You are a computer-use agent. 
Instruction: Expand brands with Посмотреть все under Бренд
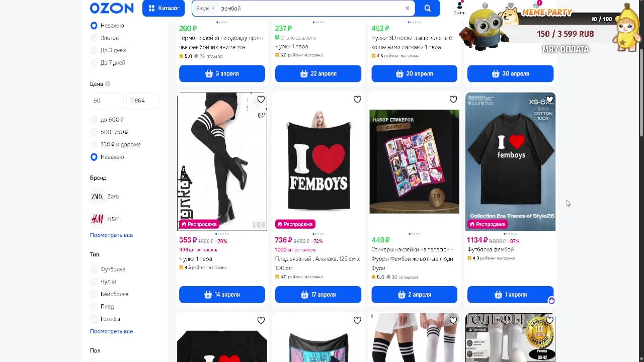[111, 235]
